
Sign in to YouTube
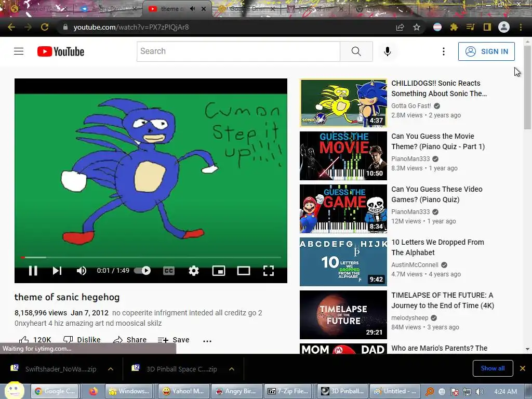tap(486, 51)
